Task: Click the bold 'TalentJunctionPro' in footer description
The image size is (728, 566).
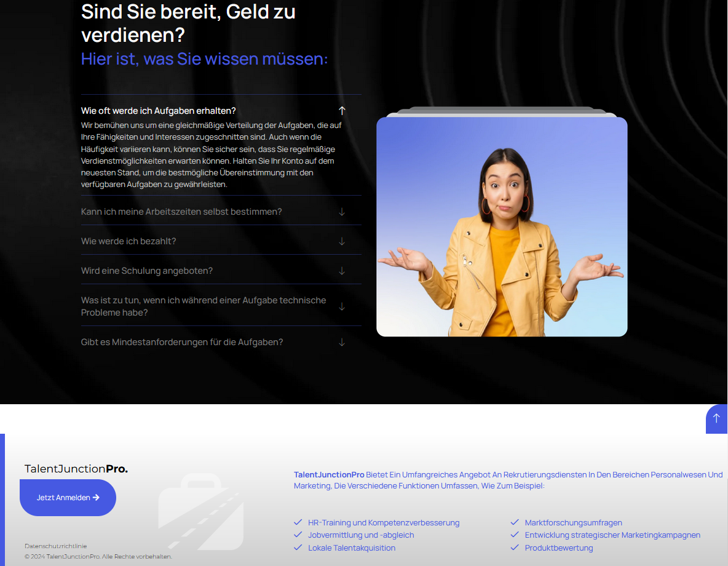Action: (329, 474)
